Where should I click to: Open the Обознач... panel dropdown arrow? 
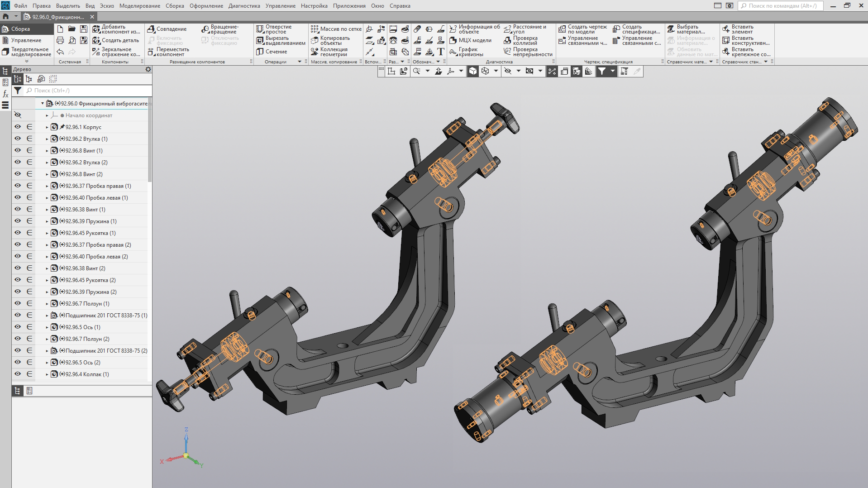coord(438,62)
